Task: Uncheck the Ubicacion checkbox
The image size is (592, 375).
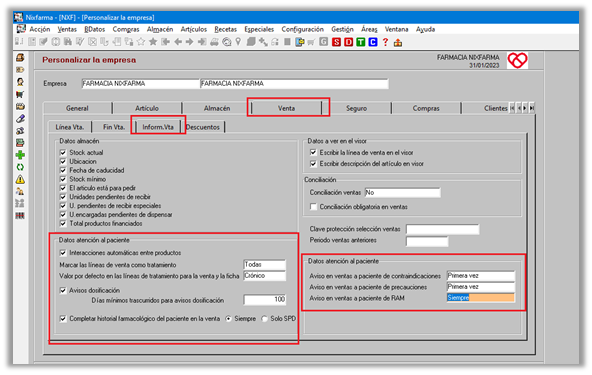Action: pyautogui.click(x=63, y=161)
